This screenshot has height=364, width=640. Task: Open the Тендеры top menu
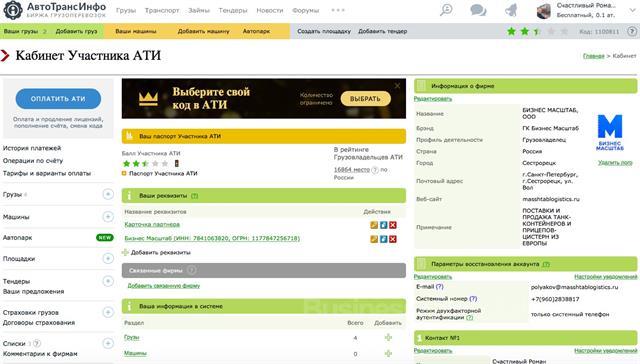(x=233, y=10)
